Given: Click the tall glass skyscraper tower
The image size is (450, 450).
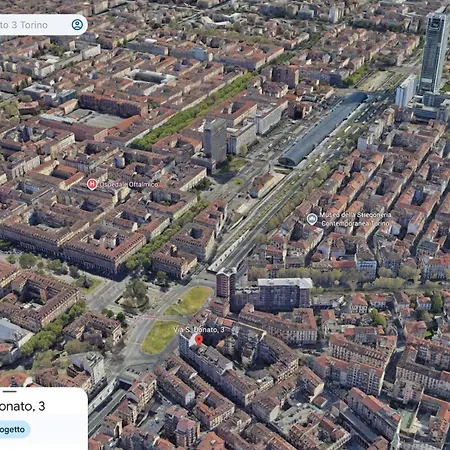Looking at the screenshot, I should [x=434, y=53].
